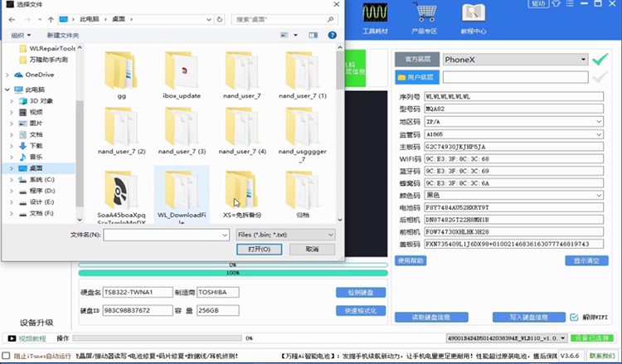Click the 电池码 input field

[x=514, y=207]
